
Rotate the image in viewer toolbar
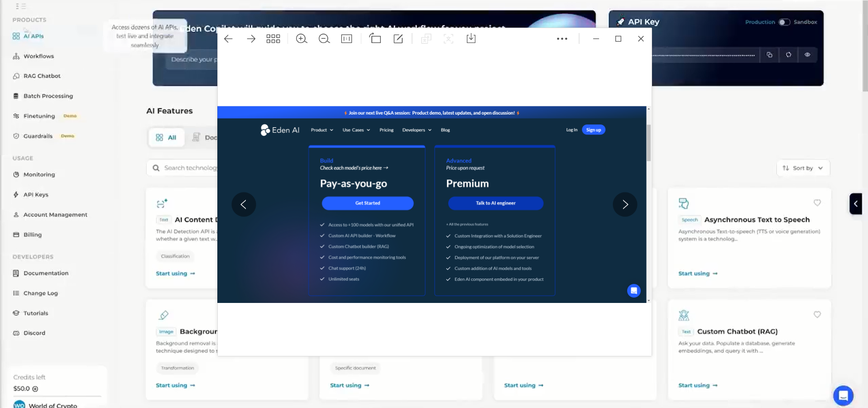click(375, 38)
